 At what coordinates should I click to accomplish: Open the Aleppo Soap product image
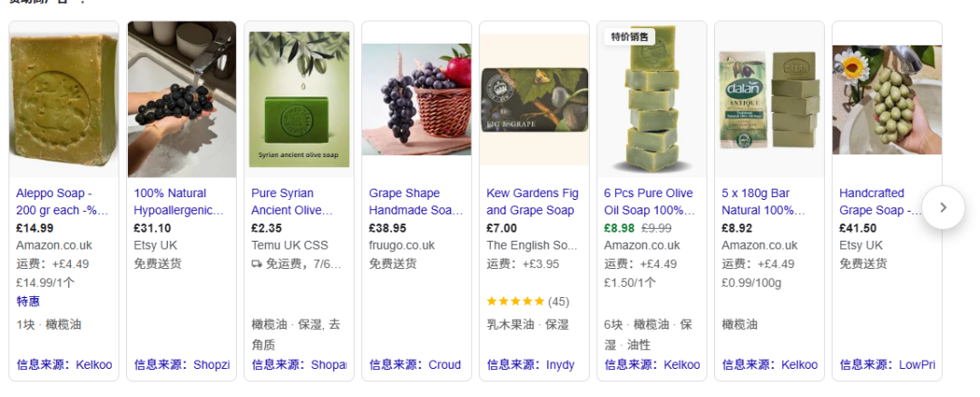tap(64, 100)
